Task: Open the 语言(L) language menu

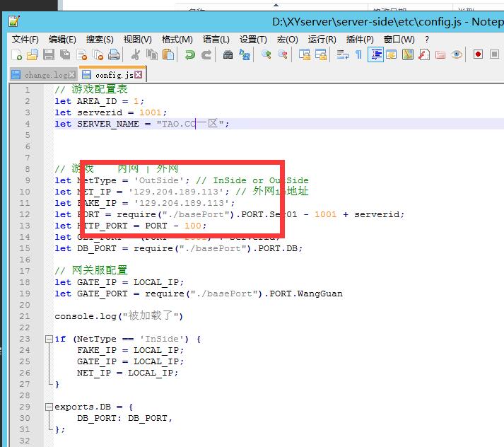Action: [x=216, y=40]
